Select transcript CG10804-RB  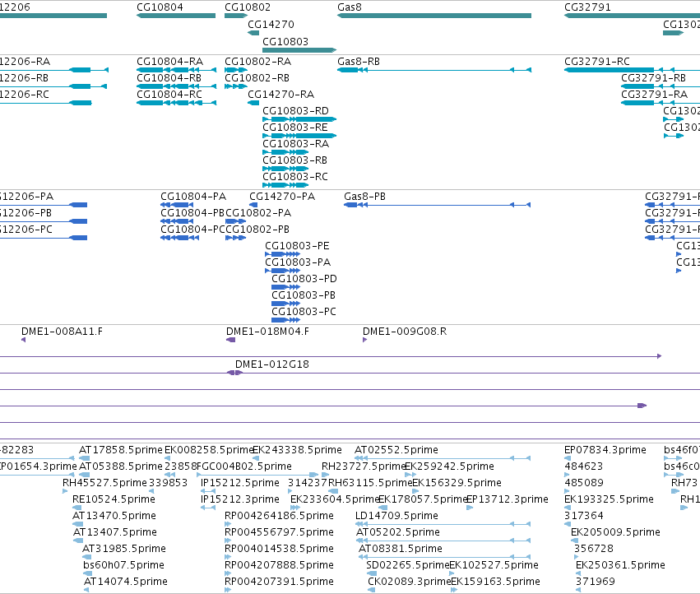click(176, 86)
